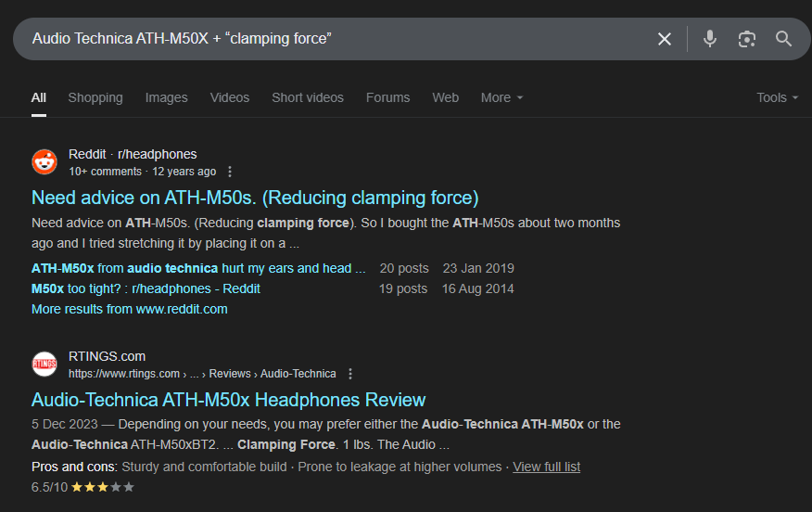
Task: Open image search via the camera lens icon
Action: [x=747, y=39]
